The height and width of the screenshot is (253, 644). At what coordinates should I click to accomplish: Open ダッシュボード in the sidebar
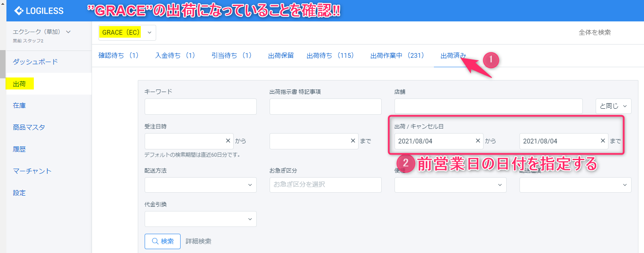[35, 62]
